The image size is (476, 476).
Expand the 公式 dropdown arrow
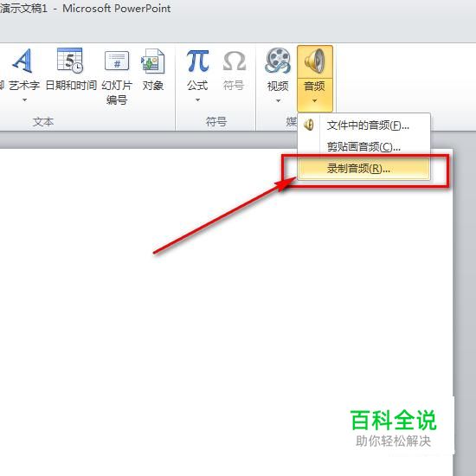pos(197,100)
